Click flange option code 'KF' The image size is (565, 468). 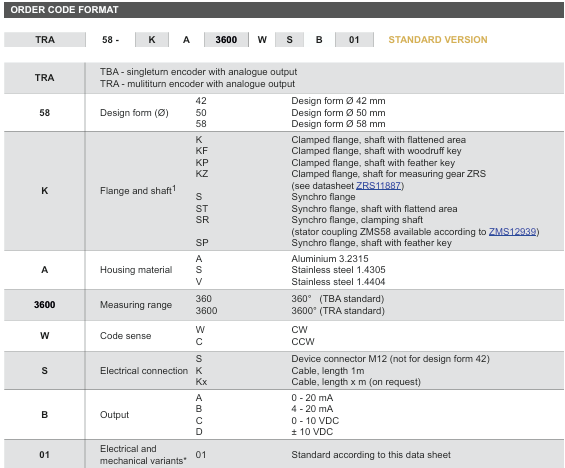pos(201,151)
